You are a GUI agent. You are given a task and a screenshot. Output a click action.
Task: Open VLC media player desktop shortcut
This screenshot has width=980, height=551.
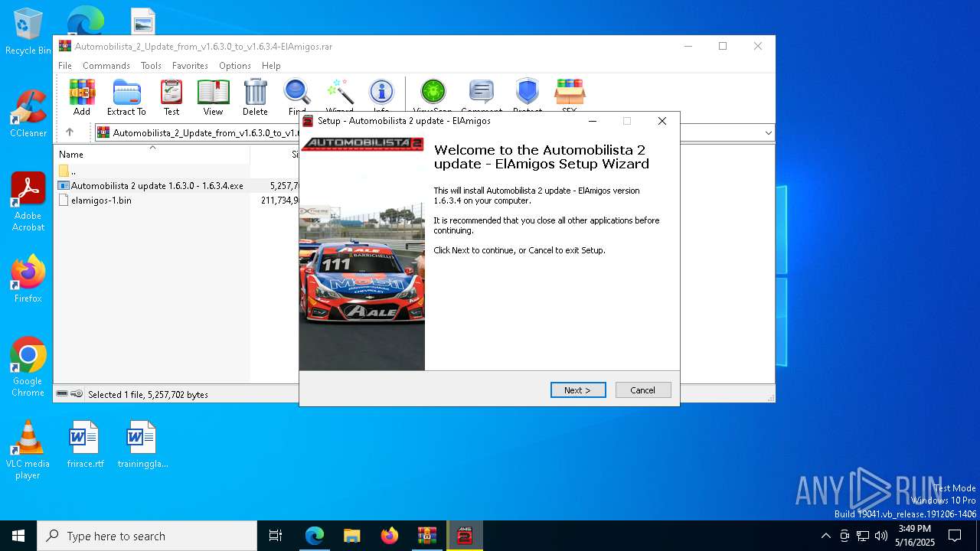click(x=28, y=450)
